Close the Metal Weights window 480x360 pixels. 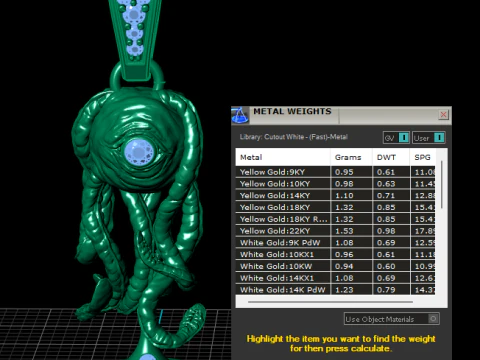coord(443,115)
